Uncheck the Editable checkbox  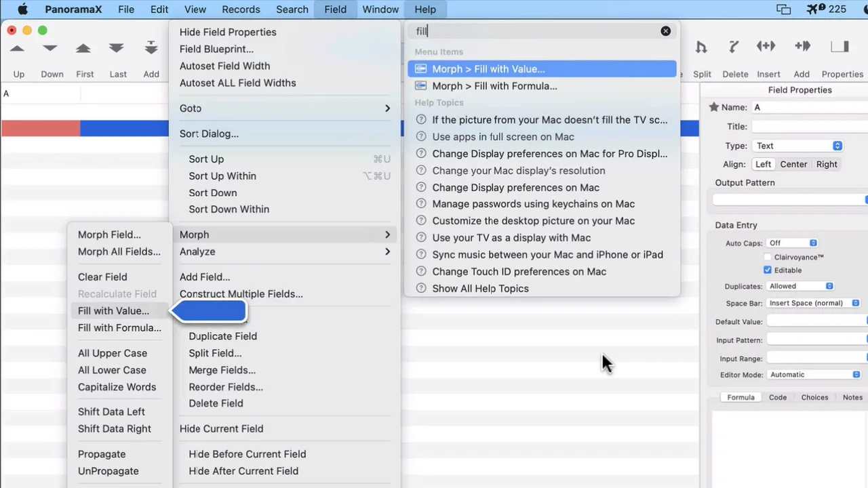(768, 270)
